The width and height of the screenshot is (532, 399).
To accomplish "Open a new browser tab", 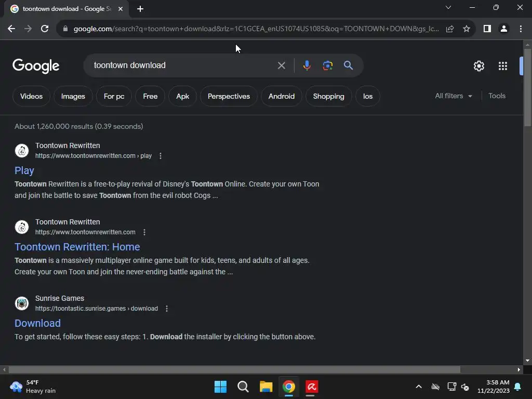I will coord(140,9).
